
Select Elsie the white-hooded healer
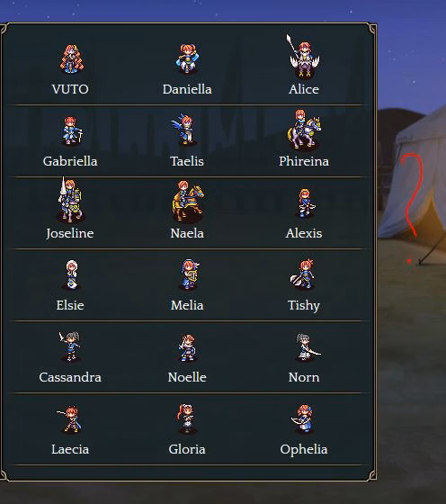(x=72, y=274)
